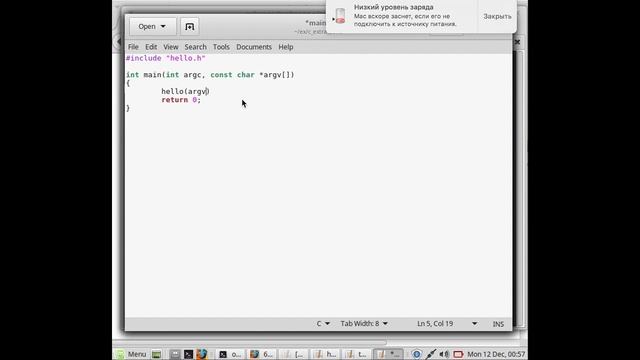The image size is (640, 360).
Task: Open the View menu
Action: point(171,47)
